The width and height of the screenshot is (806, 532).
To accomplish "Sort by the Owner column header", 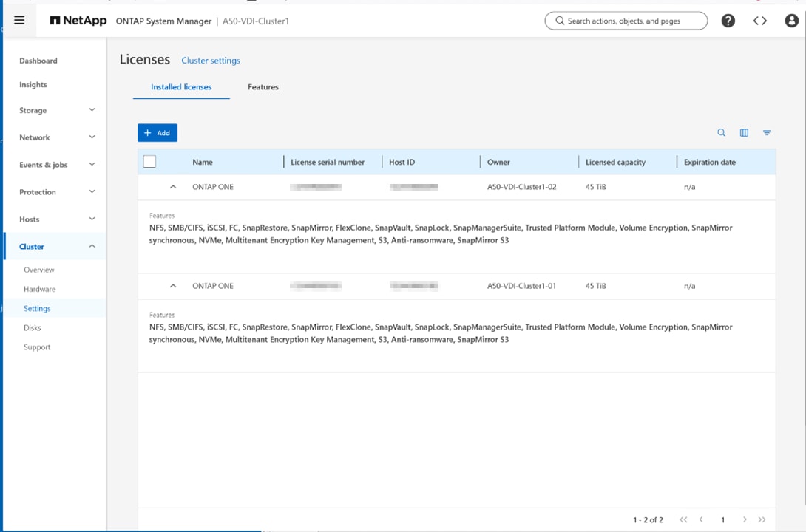I will [498, 162].
